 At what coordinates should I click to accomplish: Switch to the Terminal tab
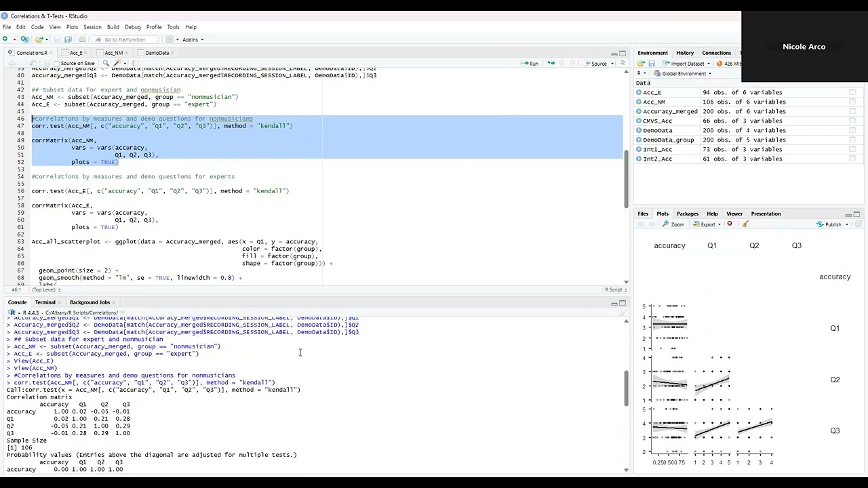(x=45, y=302)
